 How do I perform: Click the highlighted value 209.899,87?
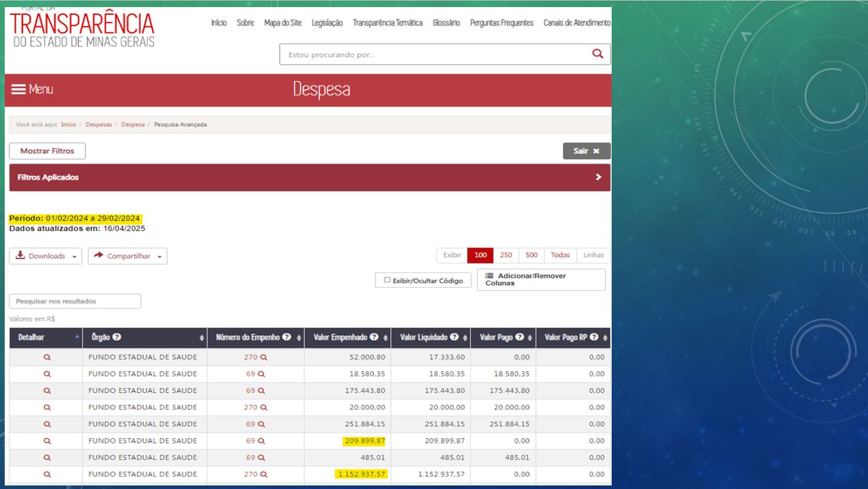click(365, 441)
